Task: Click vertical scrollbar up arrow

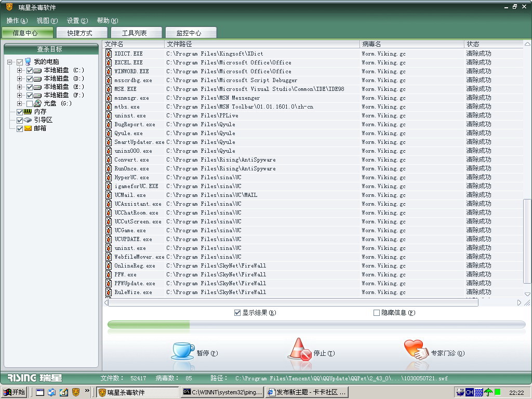Action: [x=527, y=44]
